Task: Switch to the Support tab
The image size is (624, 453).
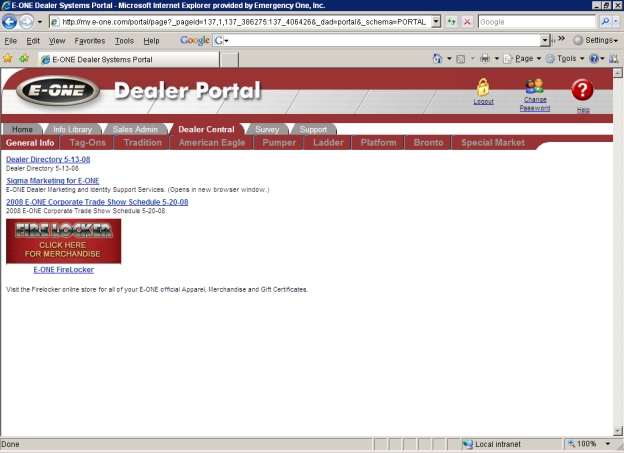Action: [313, 129]
